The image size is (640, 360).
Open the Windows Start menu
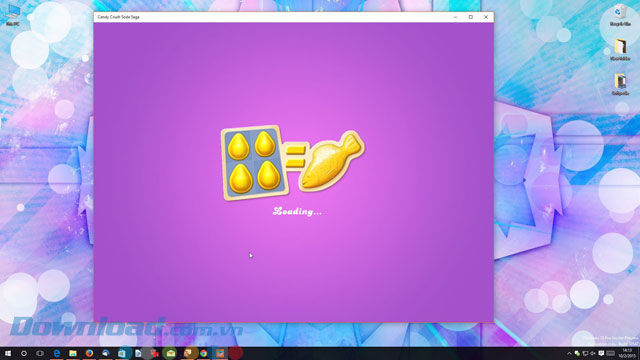(8, 353)
